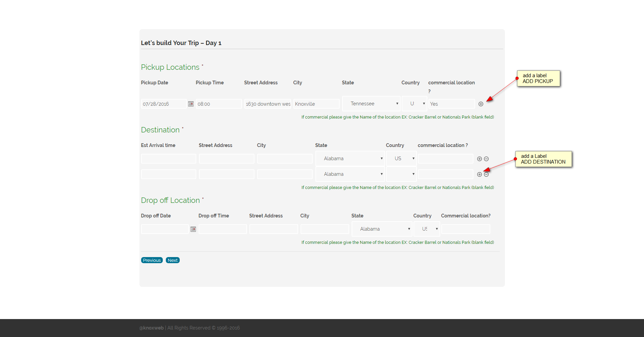
Task: Edit the Pickup Date field 07/28/2016
Action: pos(164,104)
